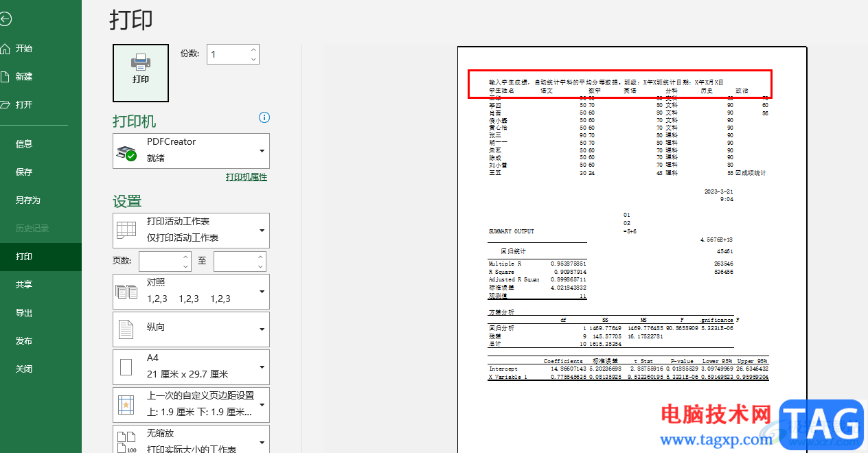Click the start page number field
The width and height of the screenshot is (868, 453).
(x=160, y=262)
